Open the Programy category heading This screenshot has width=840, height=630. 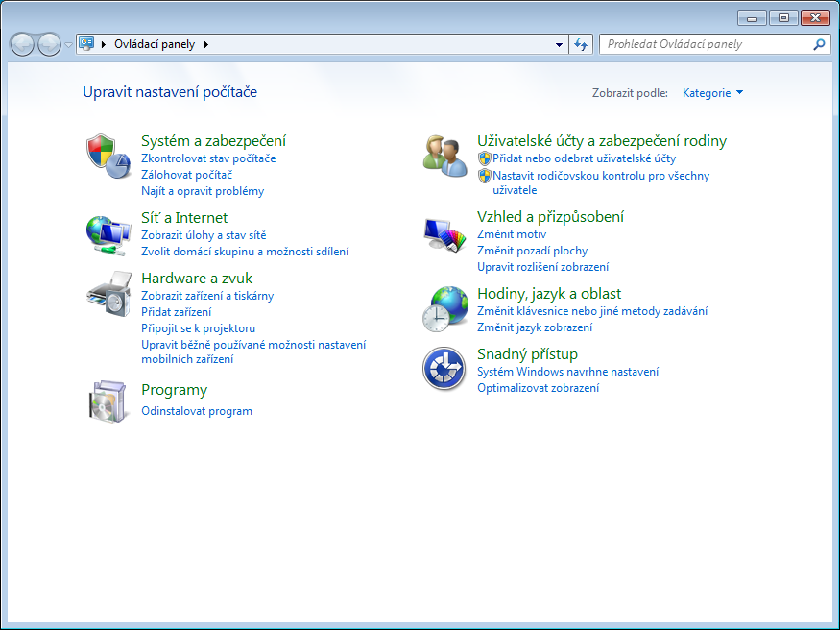click(x=174, y=390)
